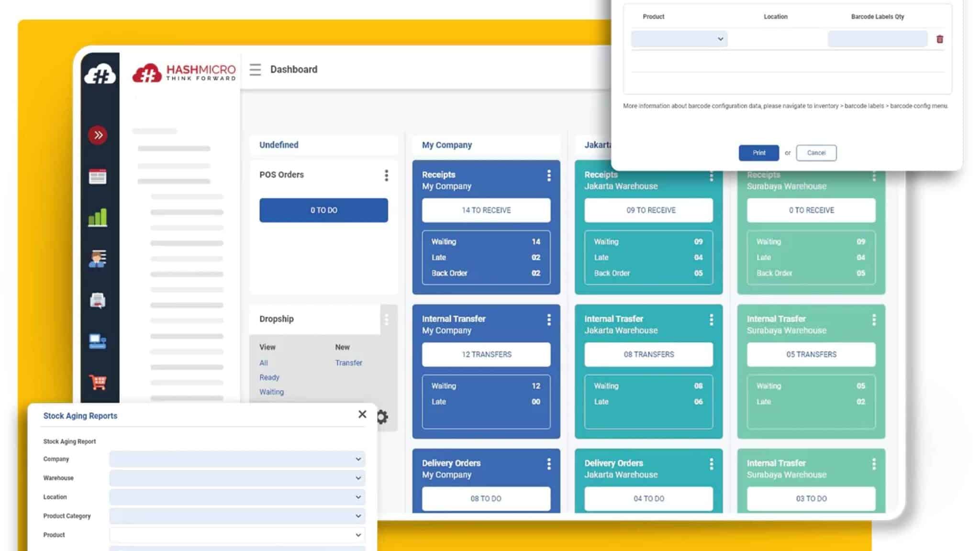Close the Stock Aging Reports dialog
This screenshot has width=980, height=551.
coord(362,414)
